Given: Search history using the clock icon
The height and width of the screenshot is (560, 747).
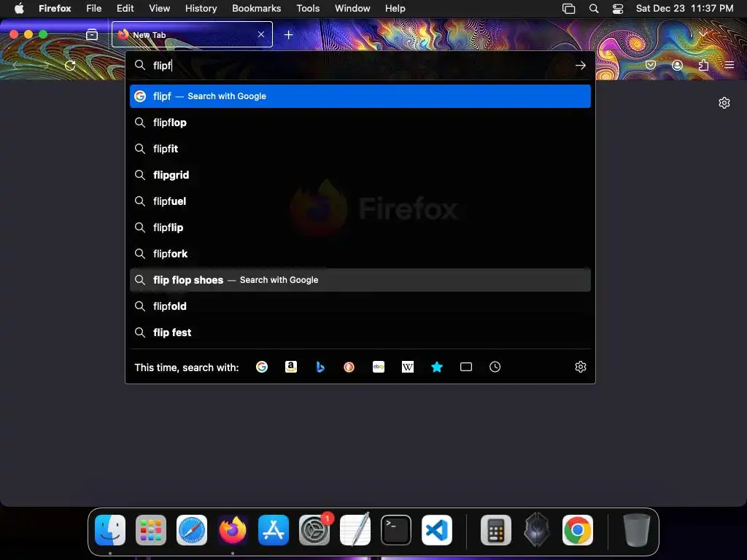Looking at the screenshot, I should [x=495, y=367].
